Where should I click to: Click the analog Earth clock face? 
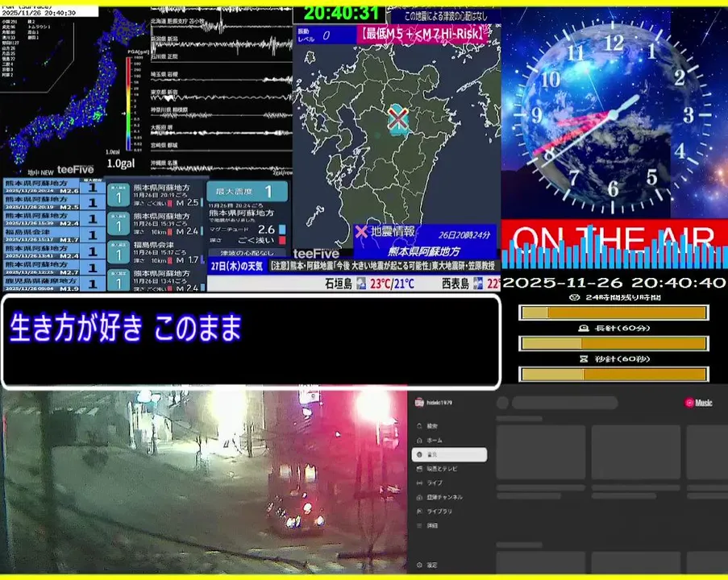[614, 114]
